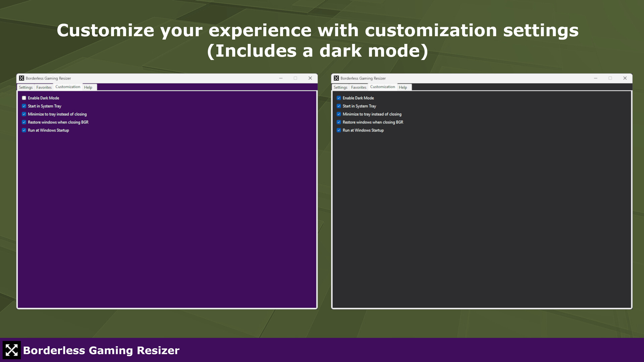Open Help tab in purple window

click(x=88, y=87)
